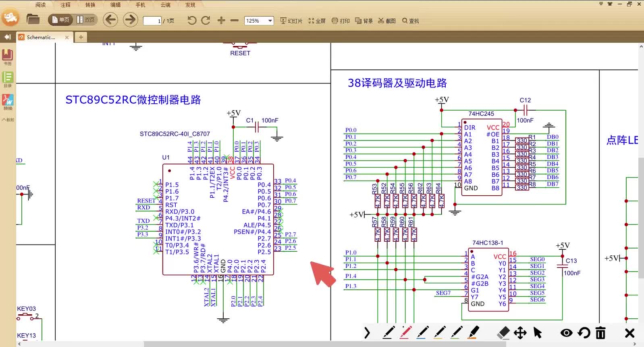Click the 74HC245 chip label

[481, 114]
